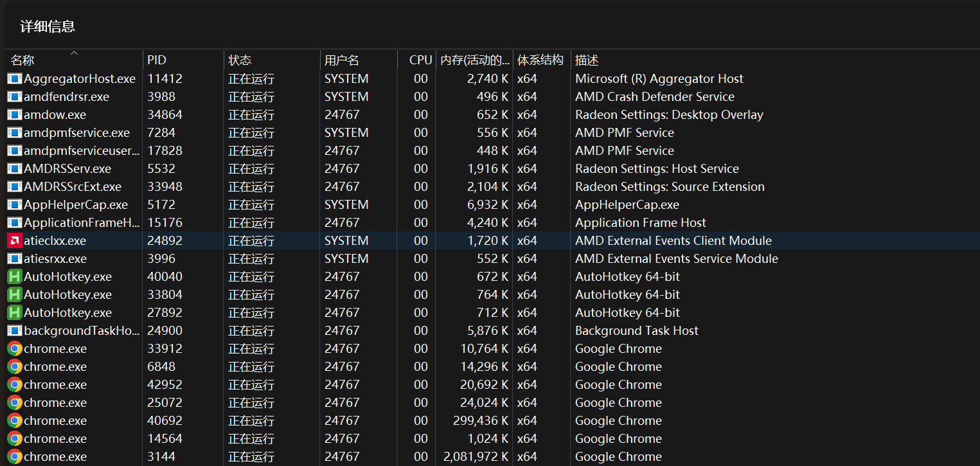Sort by the CPU column header
This screenshot has height=466, width=980.
(420, 60)
